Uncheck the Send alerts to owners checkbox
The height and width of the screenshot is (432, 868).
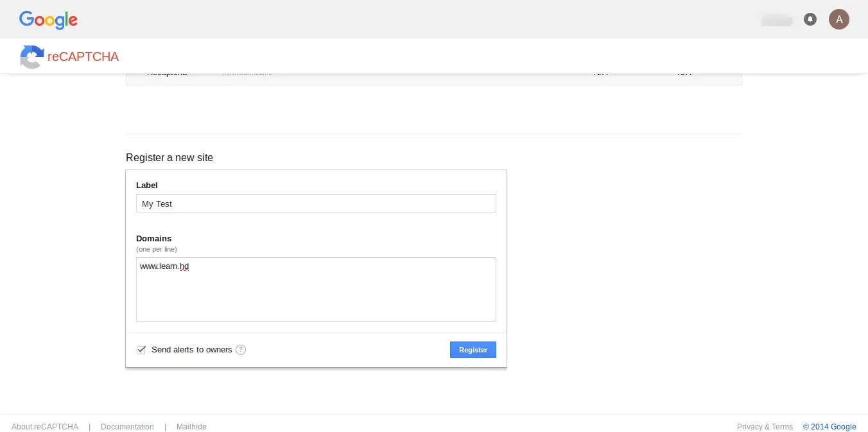click(x=141, y=350)
